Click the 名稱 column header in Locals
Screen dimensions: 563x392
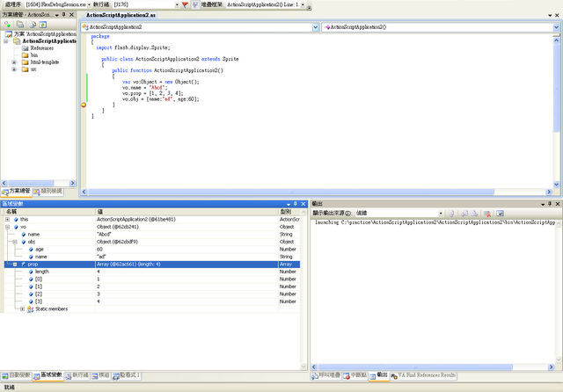pyautogui.click(x=50, y=212)
